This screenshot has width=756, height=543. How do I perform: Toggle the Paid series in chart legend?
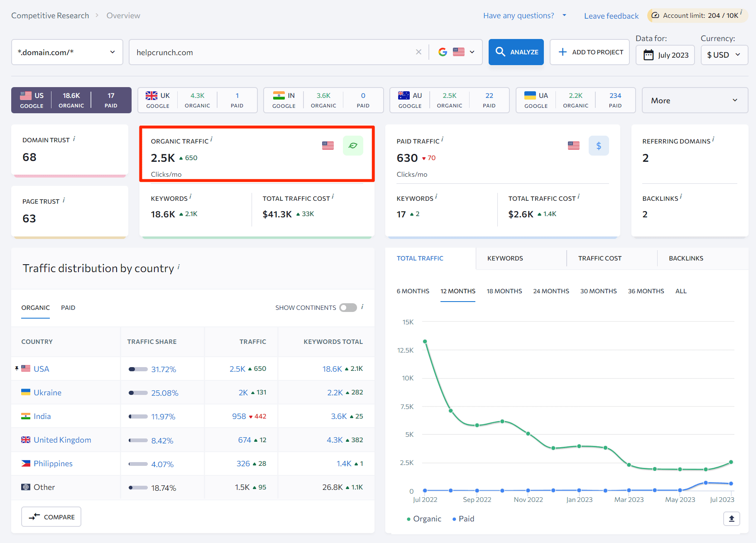[463, 519]
